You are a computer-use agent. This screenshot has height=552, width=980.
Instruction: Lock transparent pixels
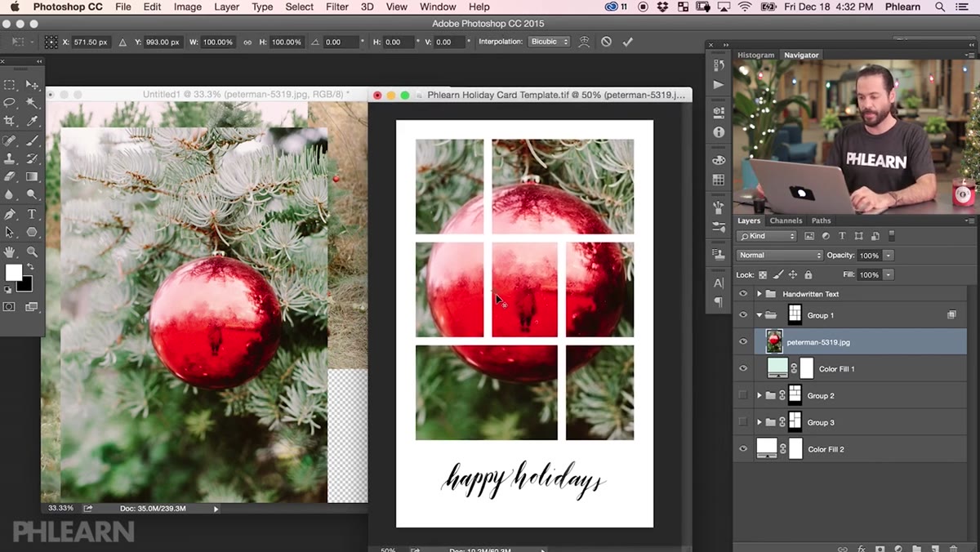pos(763,275)
